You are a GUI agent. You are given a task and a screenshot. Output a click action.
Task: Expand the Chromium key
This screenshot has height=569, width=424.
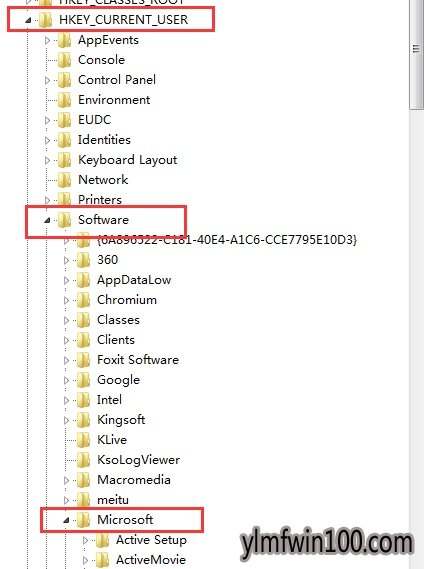66,300
